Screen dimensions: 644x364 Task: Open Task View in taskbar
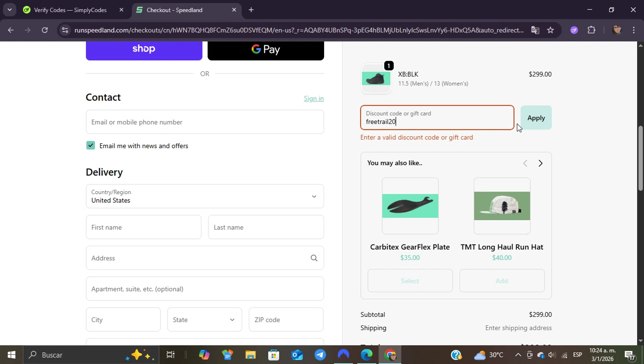(170, 355)
